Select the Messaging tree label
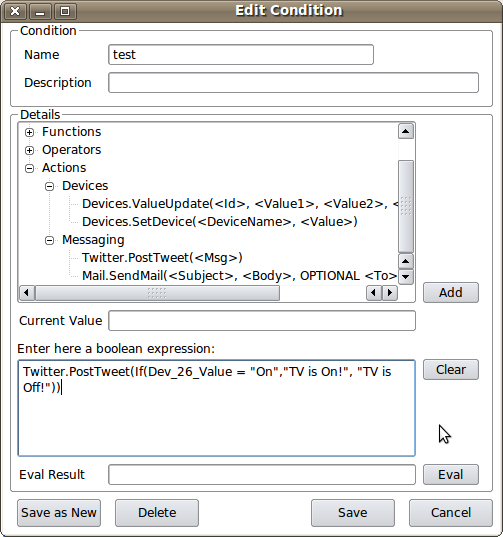 (x=93, y=240)
